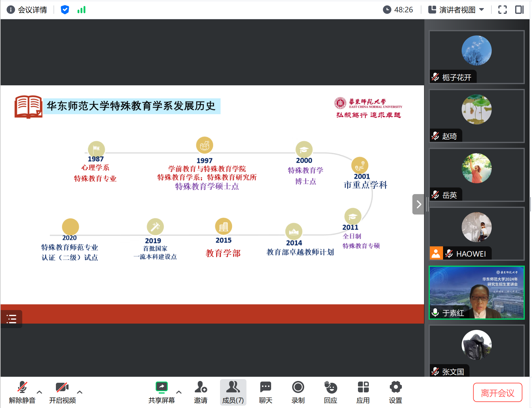Click the red book icon on slide
Image resolution: width=532 pixels, height=408 pixels.
coord(29,107)
